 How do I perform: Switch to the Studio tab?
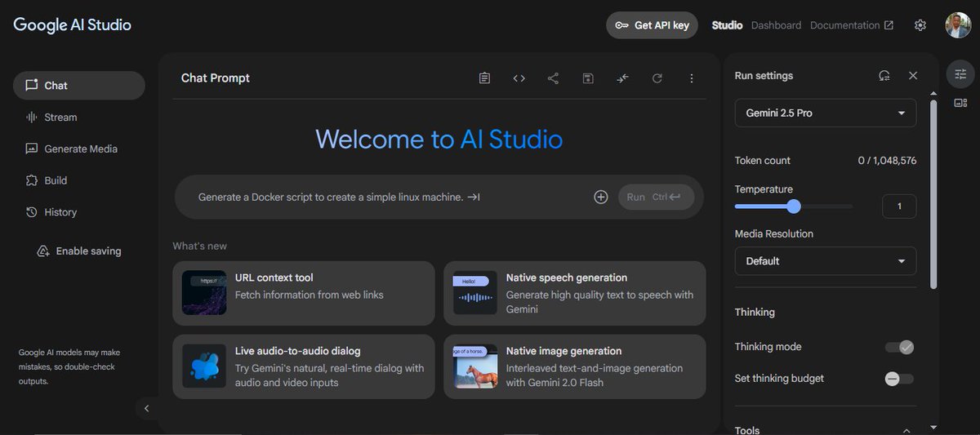coord(727,25)
